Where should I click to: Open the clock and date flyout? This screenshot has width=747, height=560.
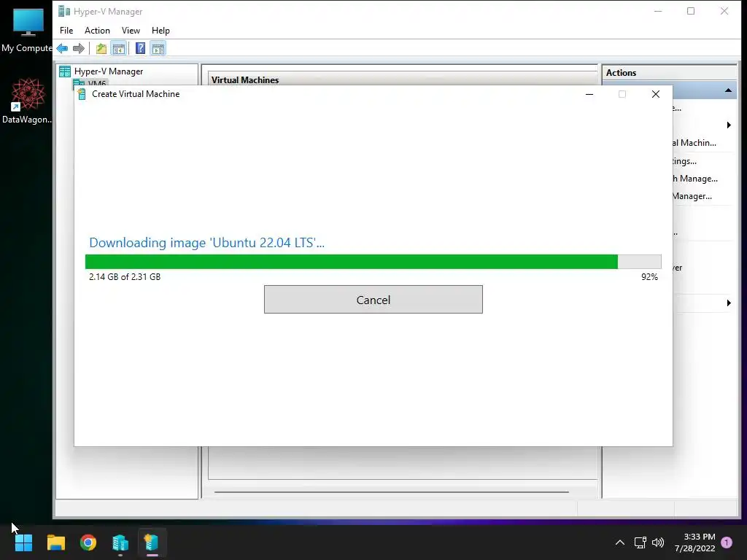point(695,542)
